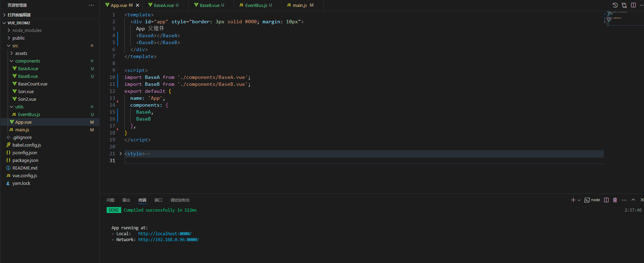644x263 pixels.
Task: Switch to the main.js editor tab
Action: [303, 5]
